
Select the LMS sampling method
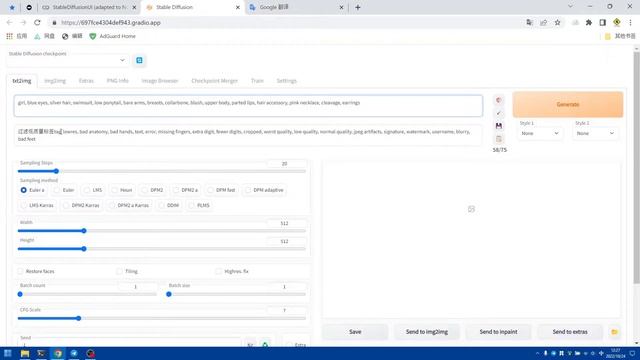(93, 190)
